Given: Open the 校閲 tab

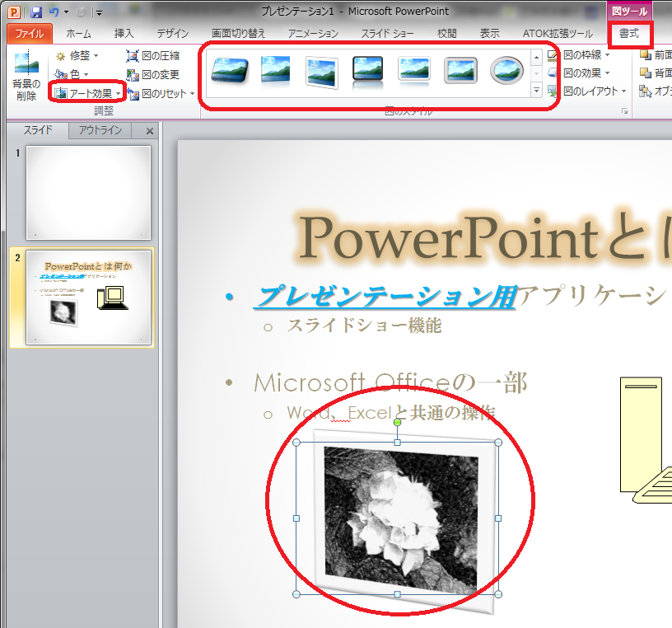Looking at the screenshot, I should coord(446,34).
